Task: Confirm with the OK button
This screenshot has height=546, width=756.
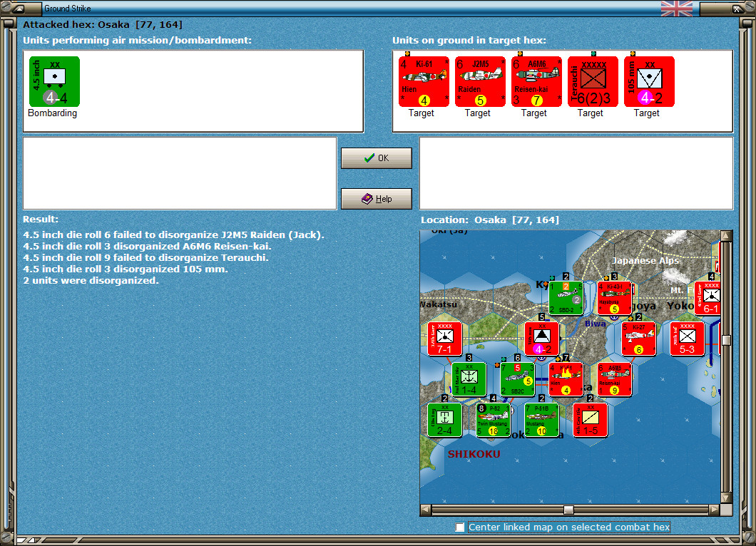Action: pos(377,158)
